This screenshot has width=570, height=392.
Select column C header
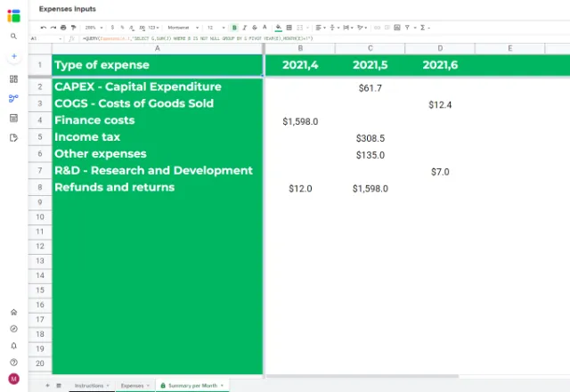click(370, 48)
